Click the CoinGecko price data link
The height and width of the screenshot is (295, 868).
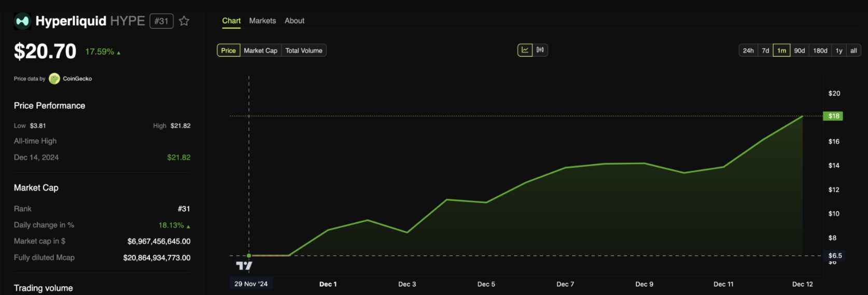click(77, 78)
